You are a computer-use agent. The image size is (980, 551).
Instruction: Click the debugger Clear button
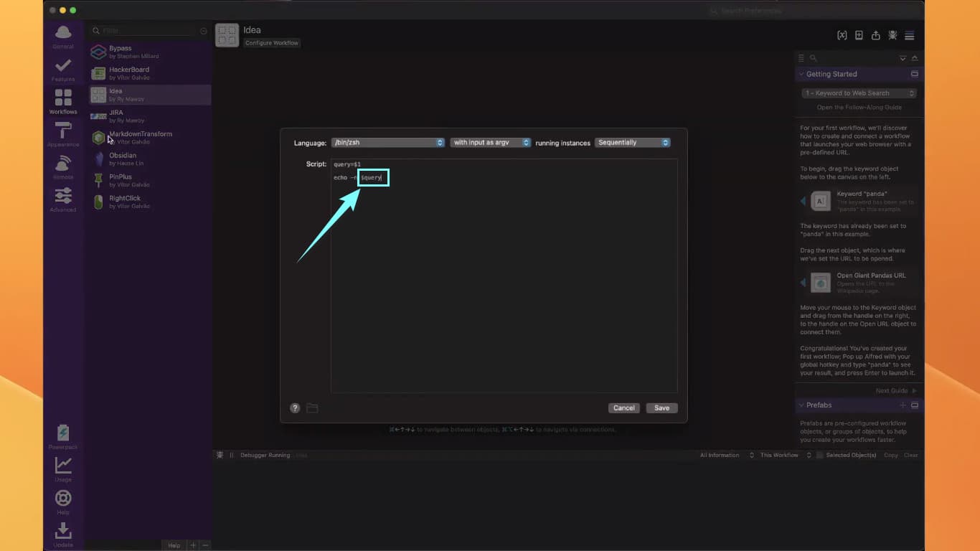910,455
